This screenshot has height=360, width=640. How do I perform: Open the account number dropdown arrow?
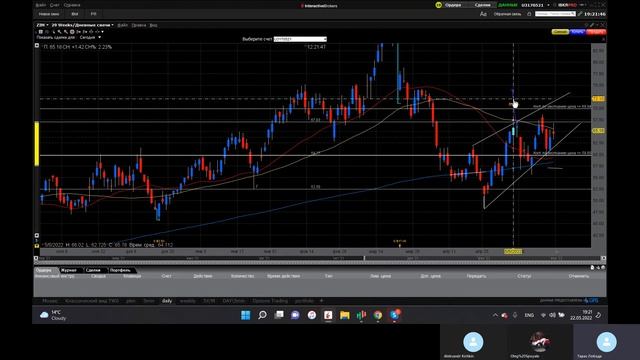[x=548, y=5]
